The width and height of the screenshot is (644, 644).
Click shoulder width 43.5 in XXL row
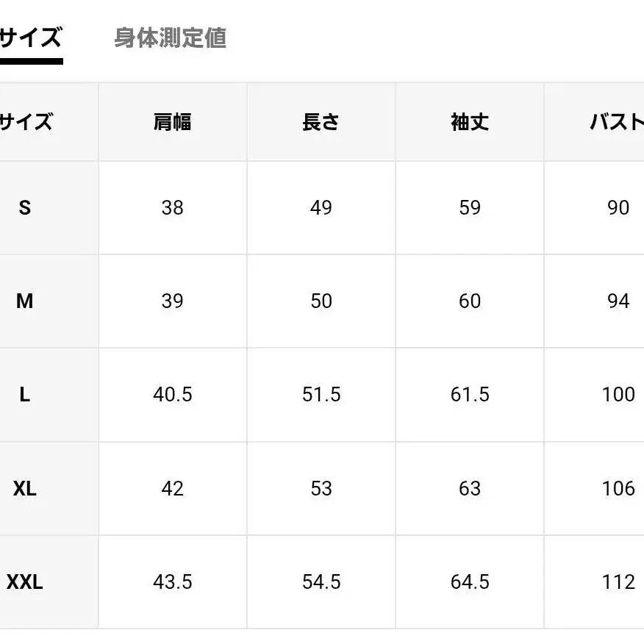pyautogui.click(x=173, y=582)
